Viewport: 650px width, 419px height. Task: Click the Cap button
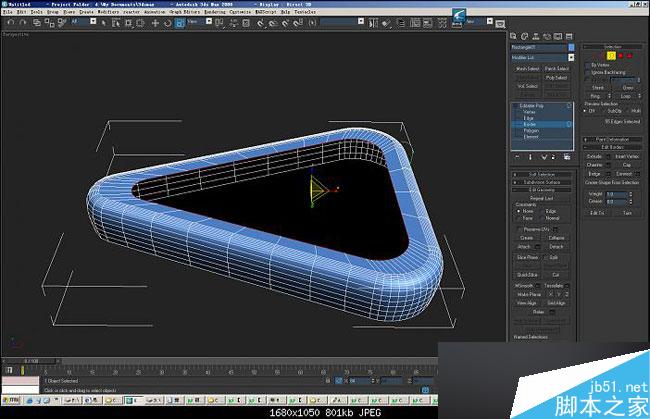click(x=627, y=165)
